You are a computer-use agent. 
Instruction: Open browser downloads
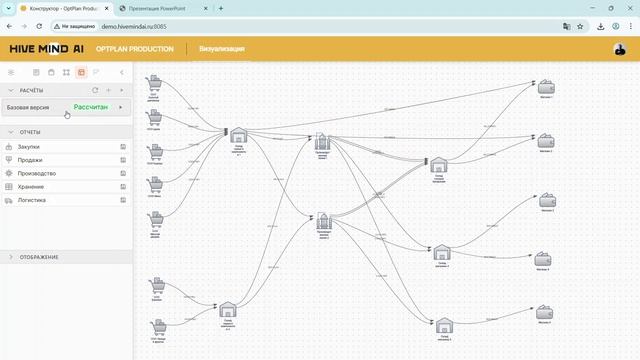[x=600, y=27]
